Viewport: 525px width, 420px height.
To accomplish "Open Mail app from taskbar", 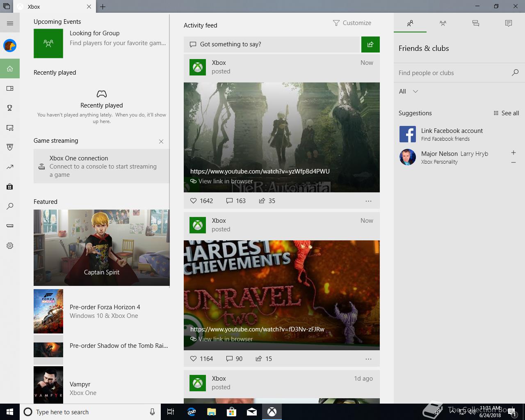I will coord(251,412).
